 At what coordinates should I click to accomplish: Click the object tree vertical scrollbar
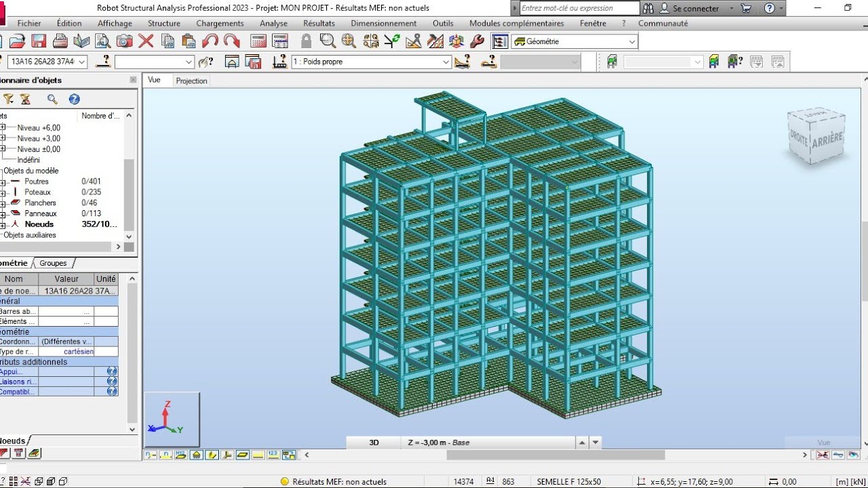[x=129, y=196]
